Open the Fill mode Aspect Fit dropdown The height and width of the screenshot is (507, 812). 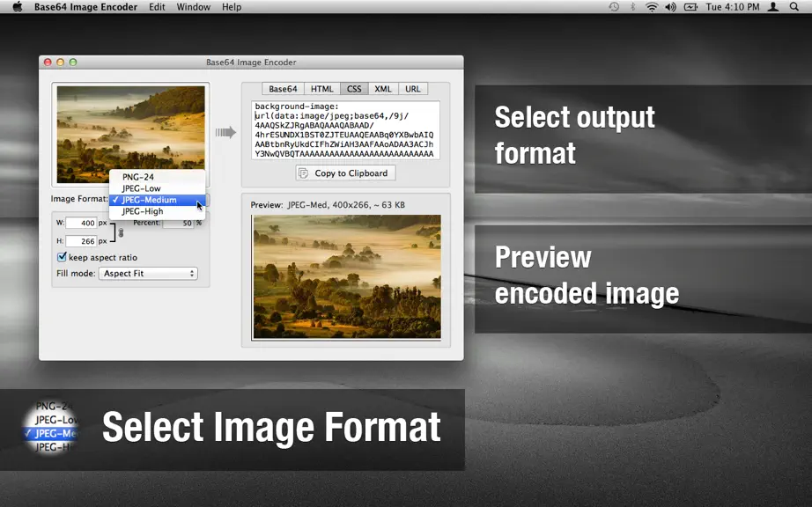click(148, 273)
